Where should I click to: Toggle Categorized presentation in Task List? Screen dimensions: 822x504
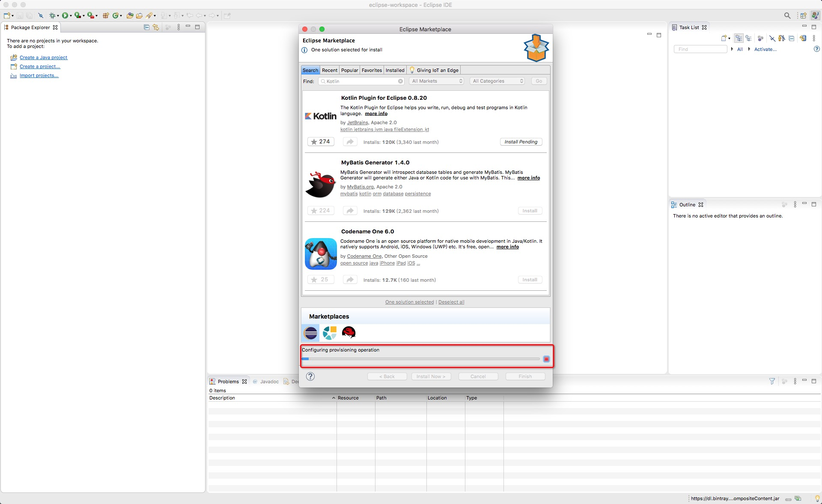click(739, 38)
